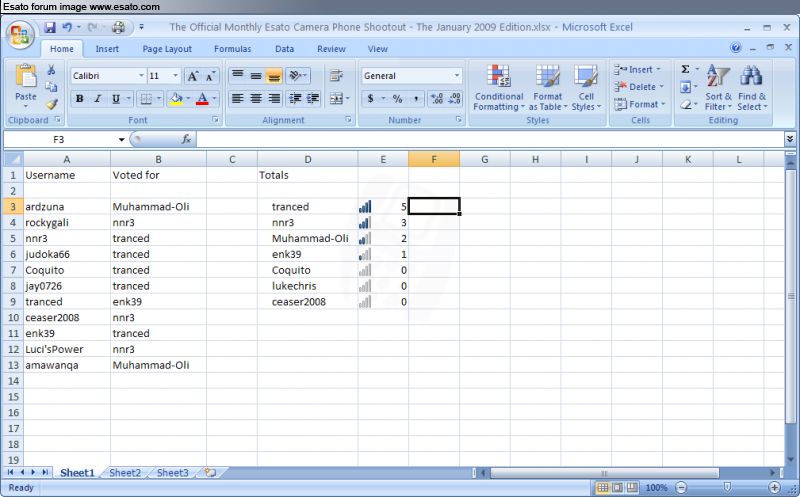Image resolution: width=800 pixels, height=497 pixels.
Task: Undo the last action
Action: tap(67, 27)
